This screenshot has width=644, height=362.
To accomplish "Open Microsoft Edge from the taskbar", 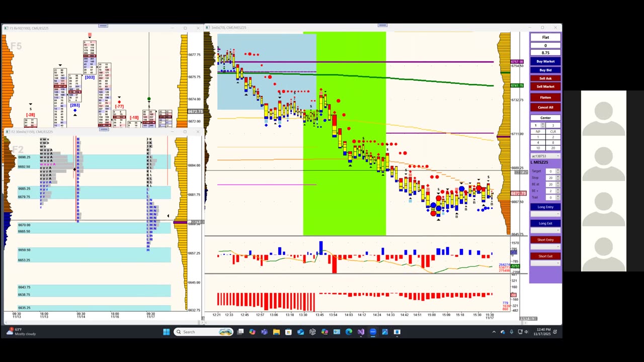I will pos(349,332).
